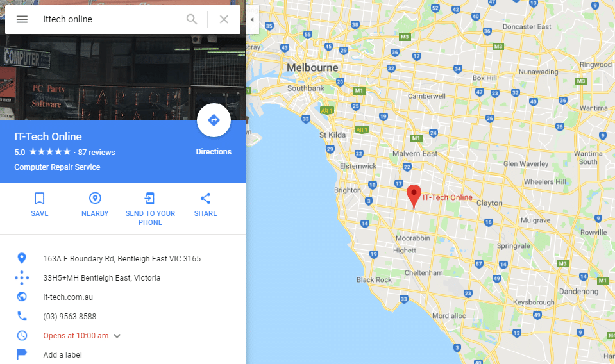Click the Melbourne label on map
The width and height of the screenshot is (615, 364).
point(312,68)
